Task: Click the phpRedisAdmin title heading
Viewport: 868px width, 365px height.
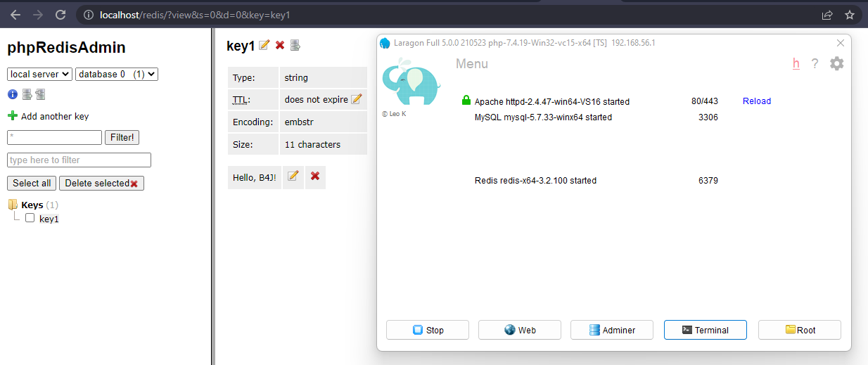Action: pos(67,48)
